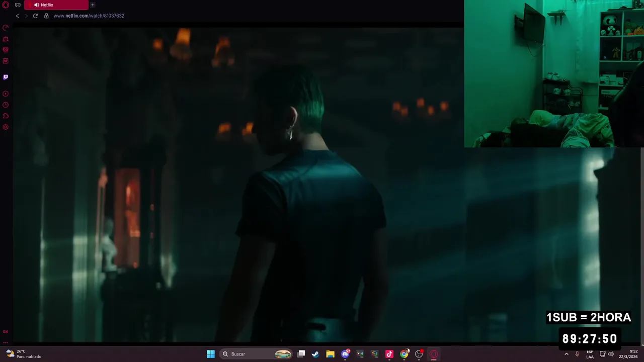Open monitor-shaped app icon left of NVIDIA
Screen dimensions: 644x362
[x=360, y=354]
